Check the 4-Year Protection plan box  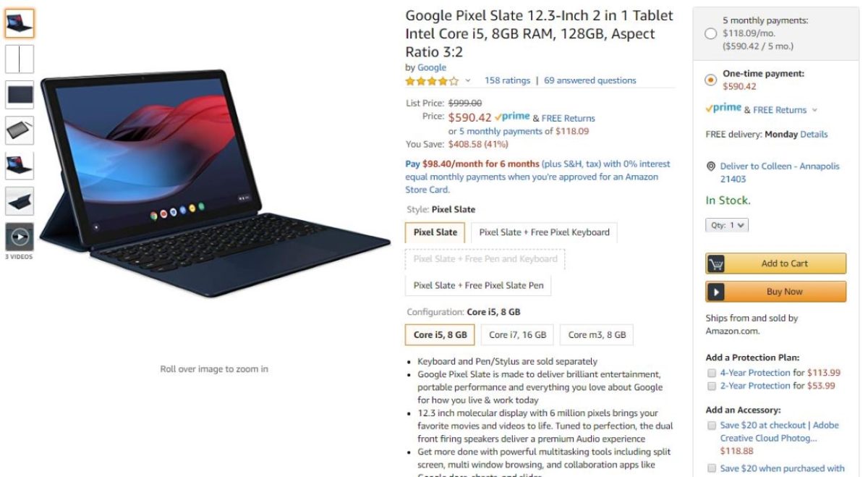pyautogui.click(x=712, y=373)
